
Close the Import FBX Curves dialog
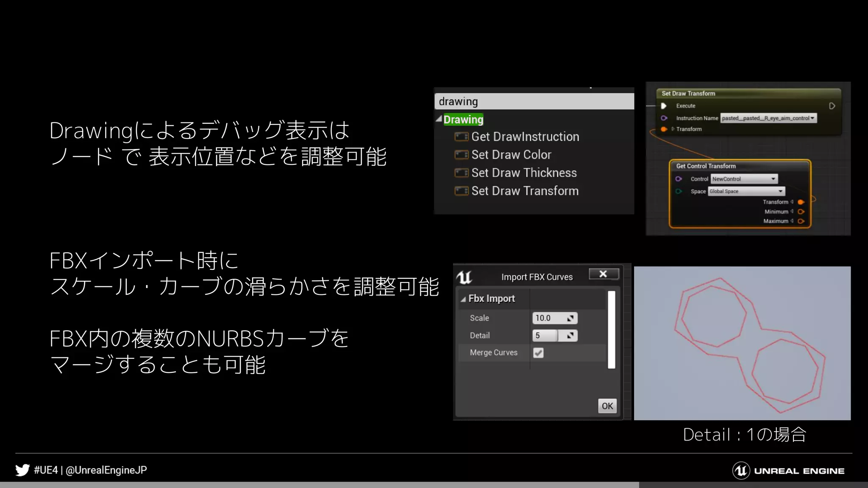(x=604, y=274)
